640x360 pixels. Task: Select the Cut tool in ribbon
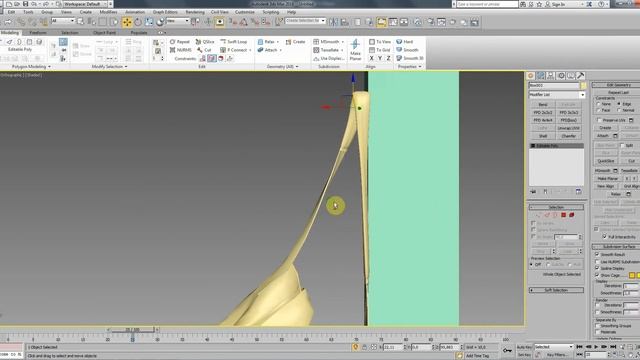(x=204, y=50)
